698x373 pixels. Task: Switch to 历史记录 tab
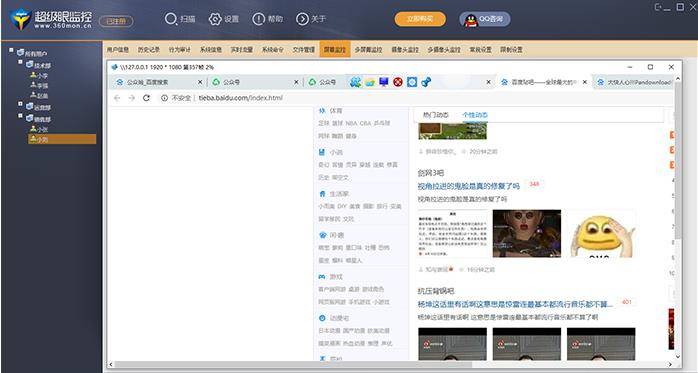tap(149, 49)
